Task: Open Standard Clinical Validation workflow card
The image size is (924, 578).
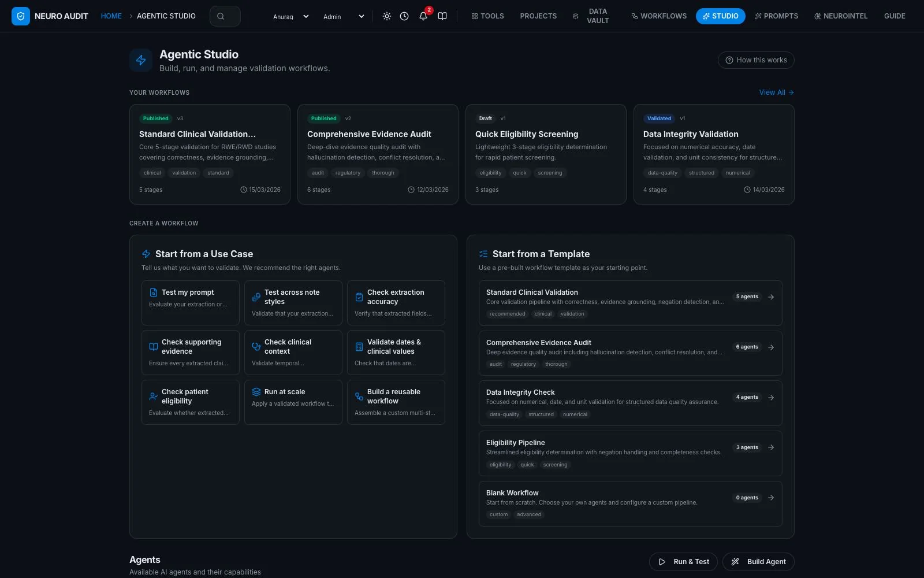Action: coord(210,154)
